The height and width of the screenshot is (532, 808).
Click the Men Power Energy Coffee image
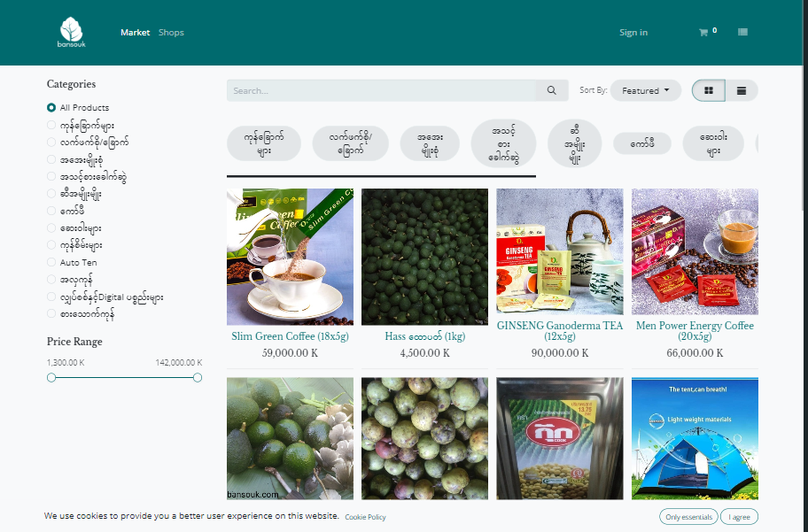coord(695,251)
